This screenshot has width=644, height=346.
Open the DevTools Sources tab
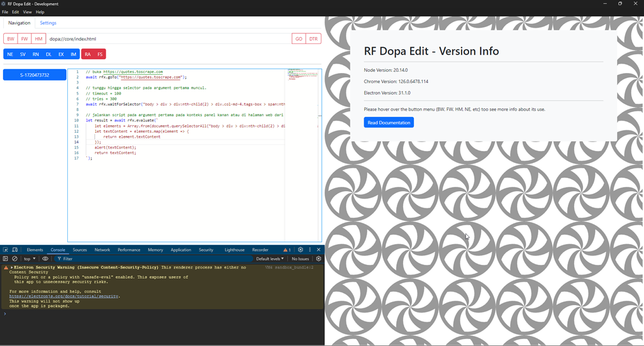tap(80, 250)
